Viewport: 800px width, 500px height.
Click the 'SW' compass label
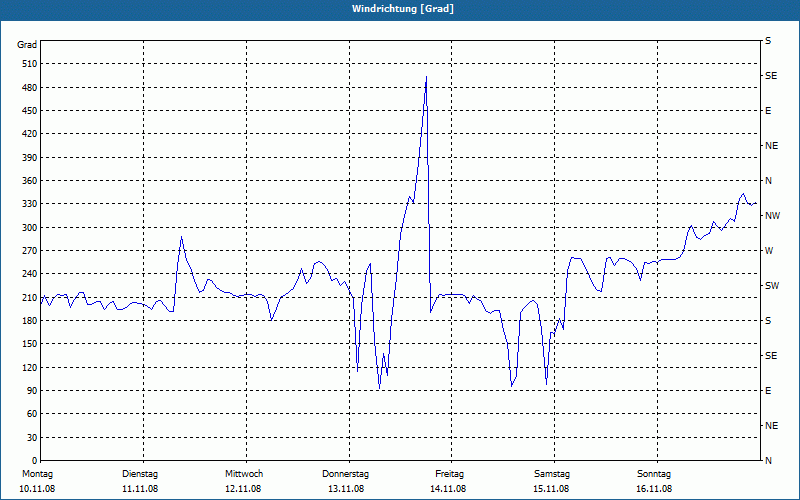tap(772, 286)
